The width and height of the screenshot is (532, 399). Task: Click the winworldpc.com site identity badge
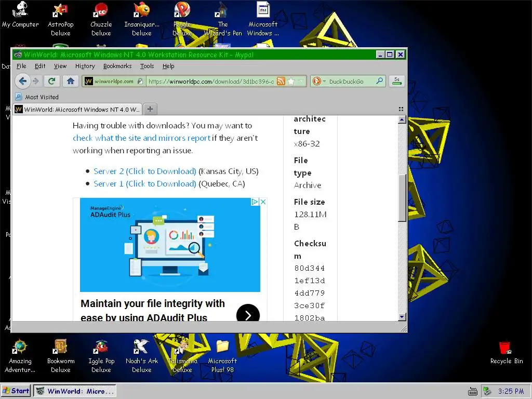pos(114,82)
